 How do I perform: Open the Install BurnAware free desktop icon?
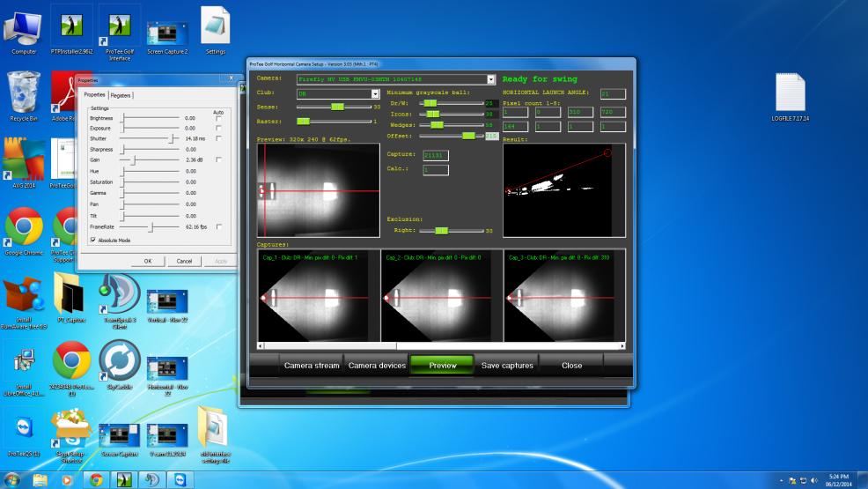23,302
